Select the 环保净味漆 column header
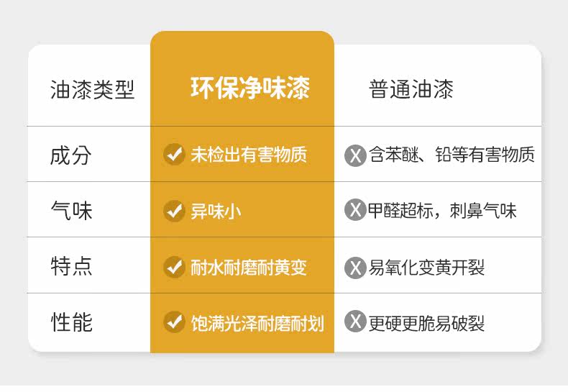Viewport: 568px width, 392px height. [249, 88]
